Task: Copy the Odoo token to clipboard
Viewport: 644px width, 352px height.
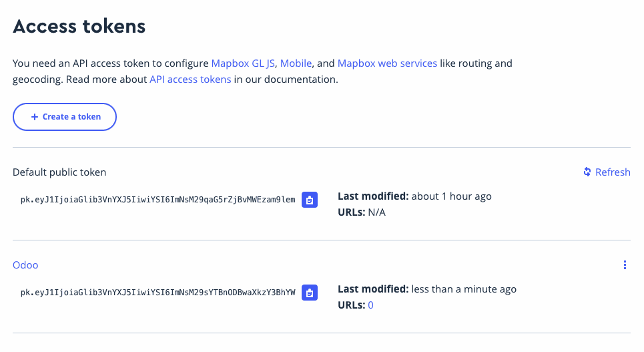Action: pyautogui.click(x=310, y=293)
